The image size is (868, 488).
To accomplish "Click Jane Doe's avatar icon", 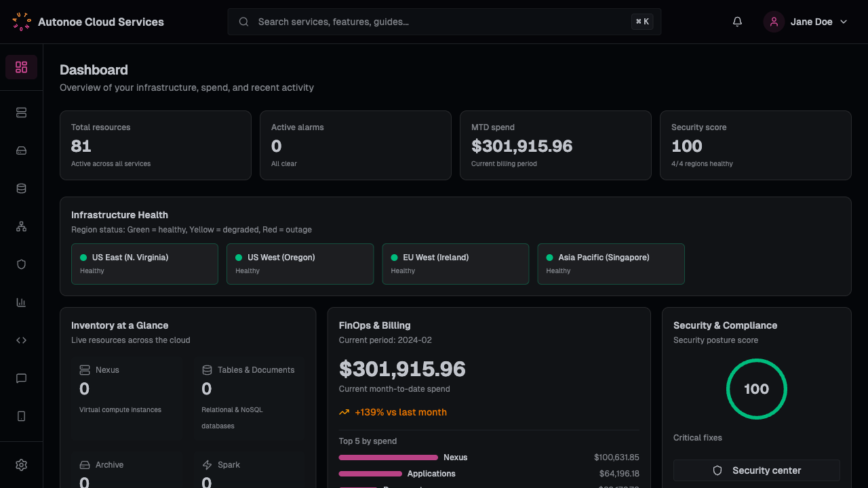I will click(x=774, y=22).
